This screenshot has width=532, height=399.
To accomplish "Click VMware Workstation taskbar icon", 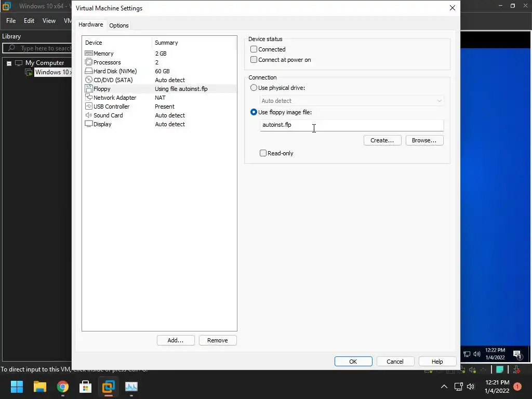I will pyautogui.click(x=109, y=387).
